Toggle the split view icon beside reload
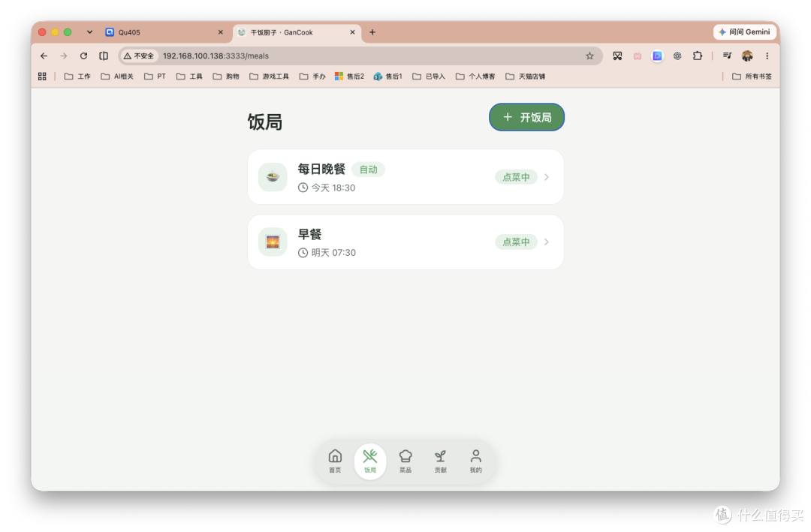 pos(104,56)
